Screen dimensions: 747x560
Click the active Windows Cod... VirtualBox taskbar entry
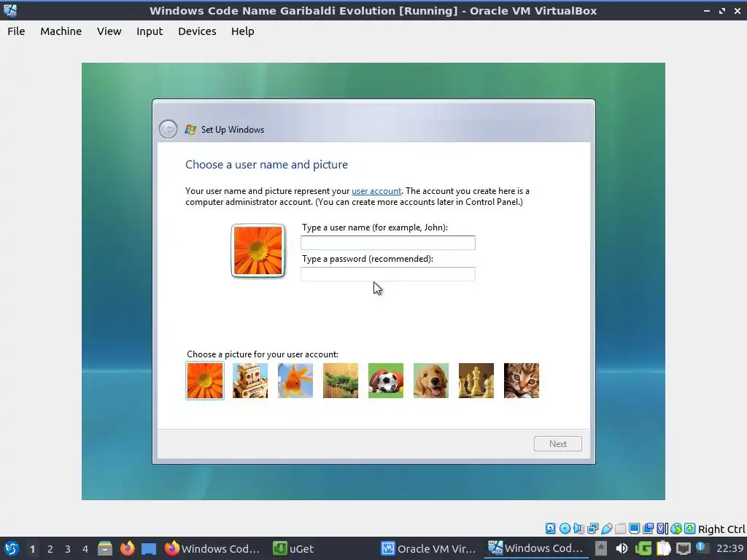tap(536, 548)
